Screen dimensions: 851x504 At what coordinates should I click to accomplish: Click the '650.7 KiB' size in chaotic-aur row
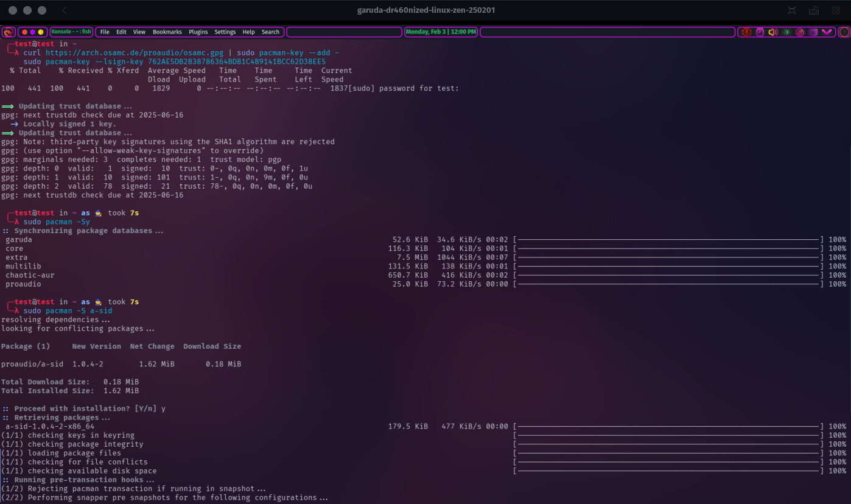click(x=408, y=275)
